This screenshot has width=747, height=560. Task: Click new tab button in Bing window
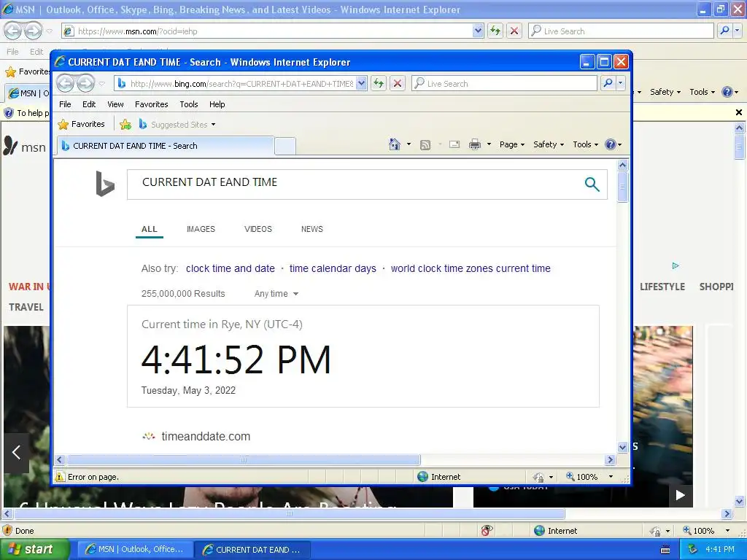285,146
